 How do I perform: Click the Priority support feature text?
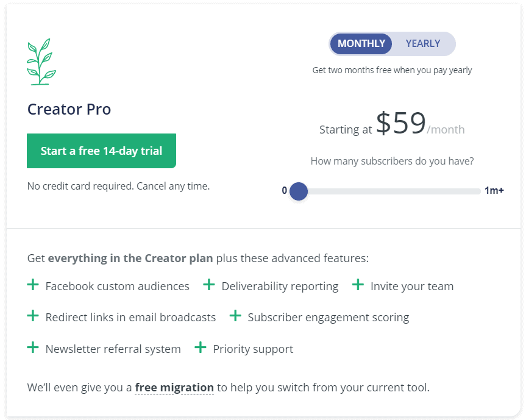pos(253,349)
